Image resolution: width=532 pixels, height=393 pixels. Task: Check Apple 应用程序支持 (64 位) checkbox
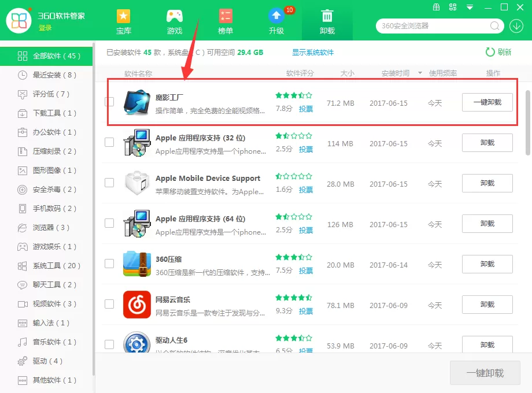pos(109,223)
